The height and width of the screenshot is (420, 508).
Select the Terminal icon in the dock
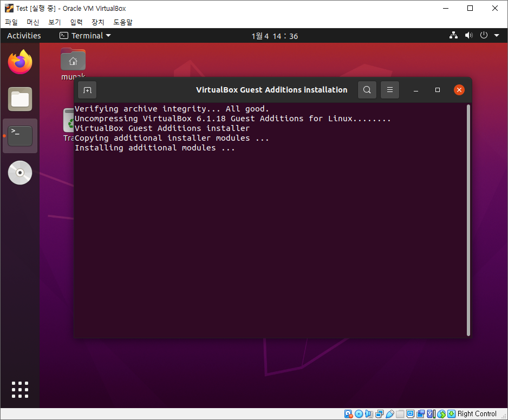pyautogui.click(x=20, y=136)
